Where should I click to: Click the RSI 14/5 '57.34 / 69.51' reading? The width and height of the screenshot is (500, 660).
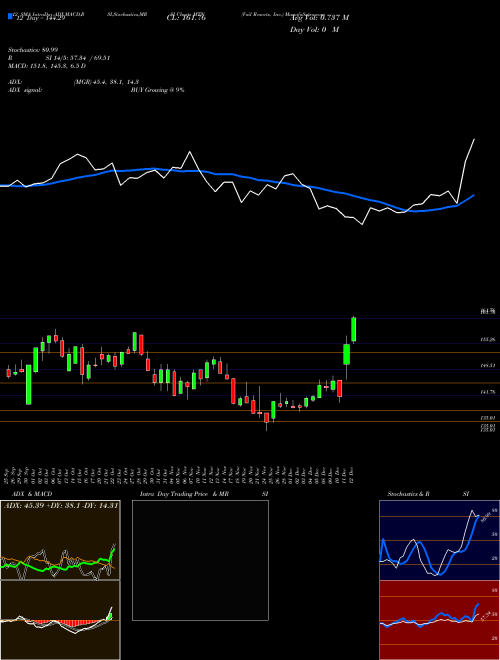[90, 58]
